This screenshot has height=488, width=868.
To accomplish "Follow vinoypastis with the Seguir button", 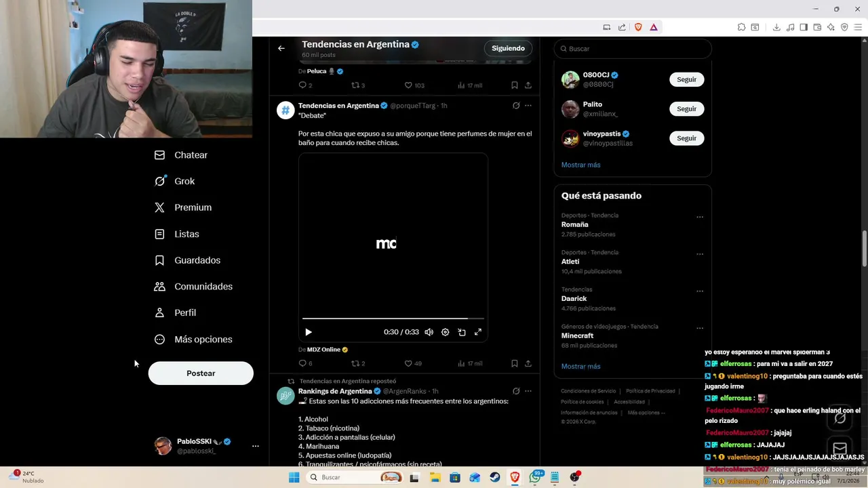I will coord(686,138).
